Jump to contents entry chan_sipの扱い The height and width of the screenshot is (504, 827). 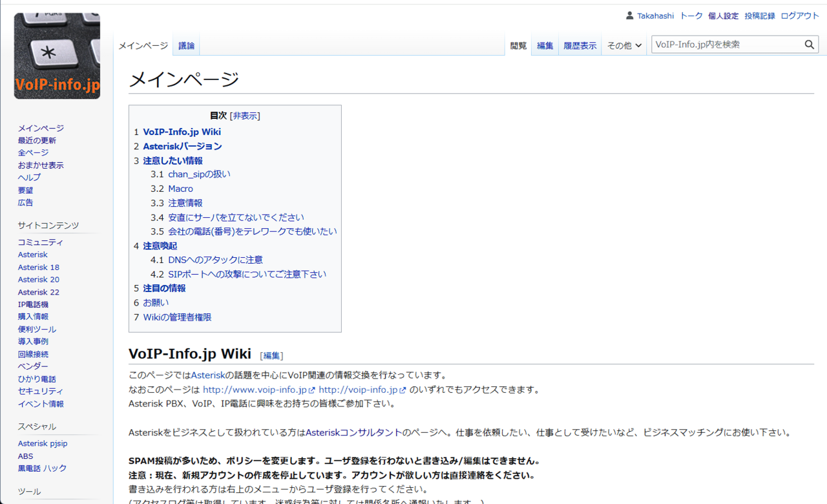click(x=199, y=174)
